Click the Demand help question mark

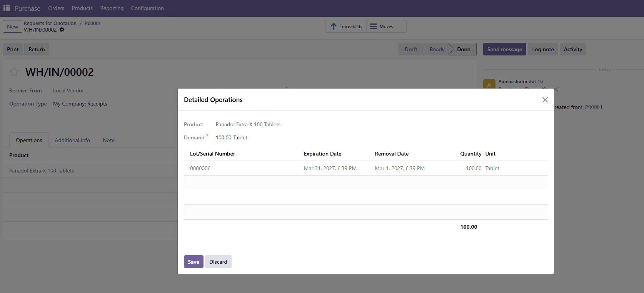(207, 136)
